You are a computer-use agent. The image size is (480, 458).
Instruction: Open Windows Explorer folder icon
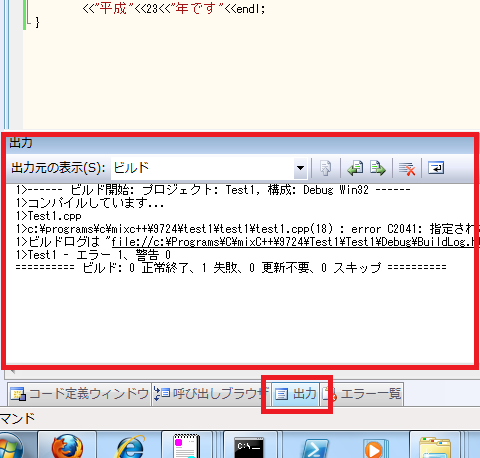(435, 447)
